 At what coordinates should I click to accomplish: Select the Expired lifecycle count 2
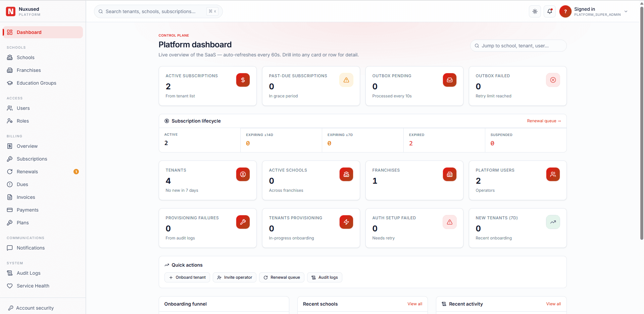(411, 143)
